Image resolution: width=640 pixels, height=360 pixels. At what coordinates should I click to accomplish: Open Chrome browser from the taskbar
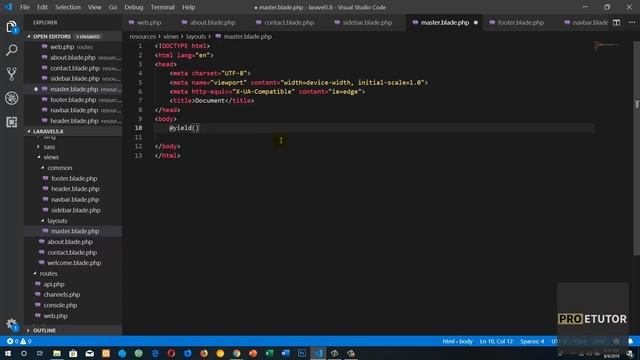click(x=237, y=353)
